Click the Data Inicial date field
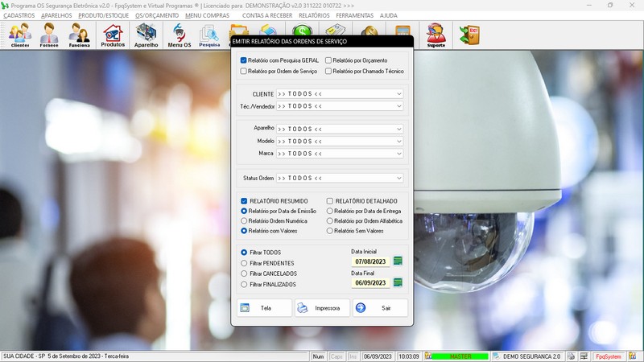The image size is (644, 362). 370,261
